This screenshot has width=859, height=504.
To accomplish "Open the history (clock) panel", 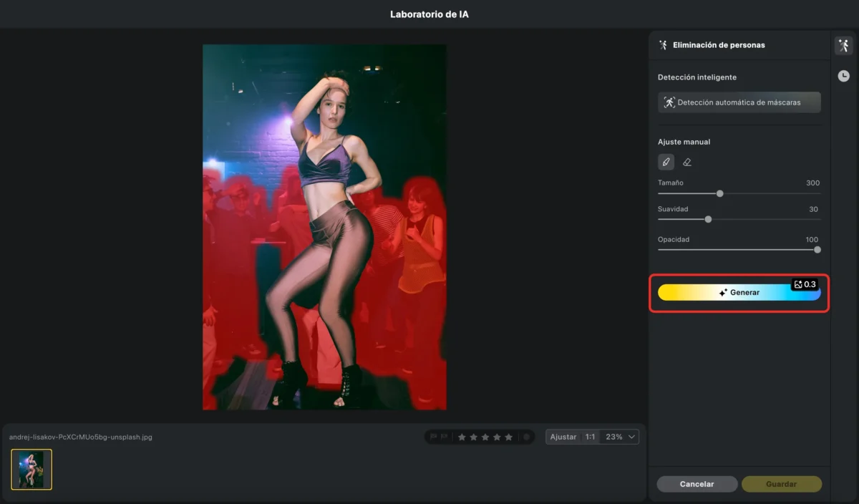I will coord(843,74).
